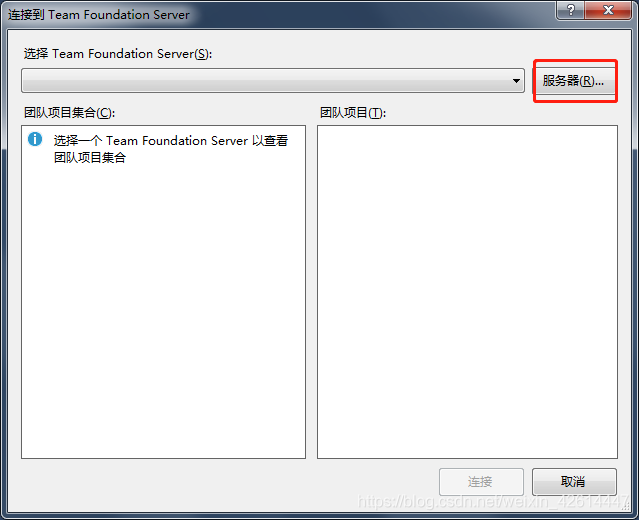Expand the server selection dropdown arrow

[x=516, y=81]
